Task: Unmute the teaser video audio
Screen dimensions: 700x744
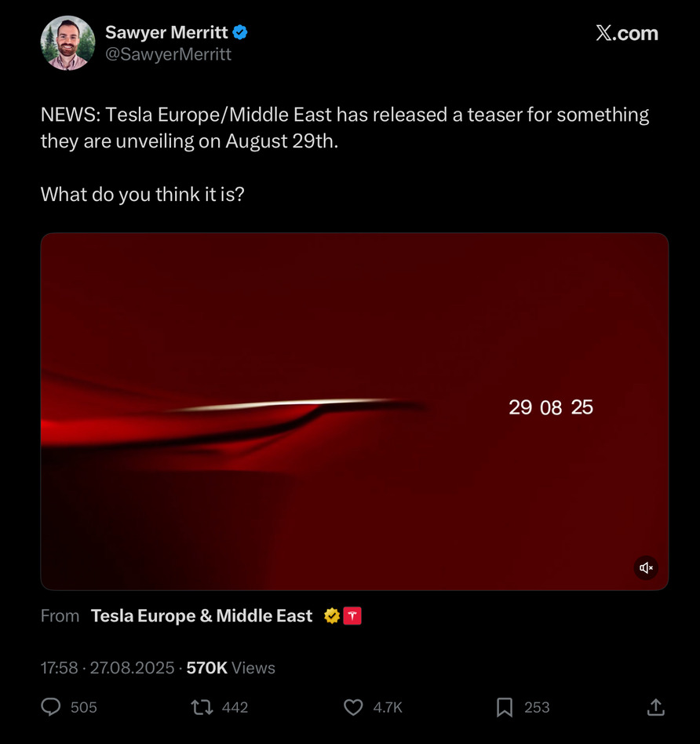Action: [646, 567]
